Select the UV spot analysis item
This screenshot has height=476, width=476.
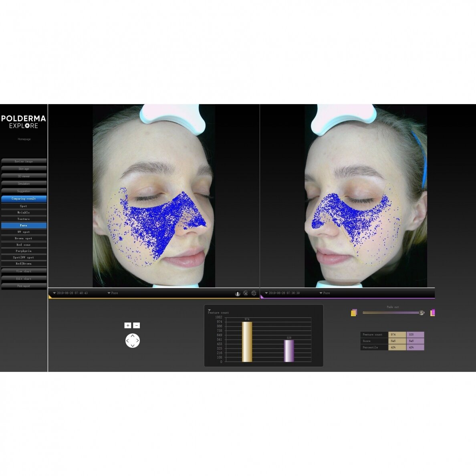(24, 232)
